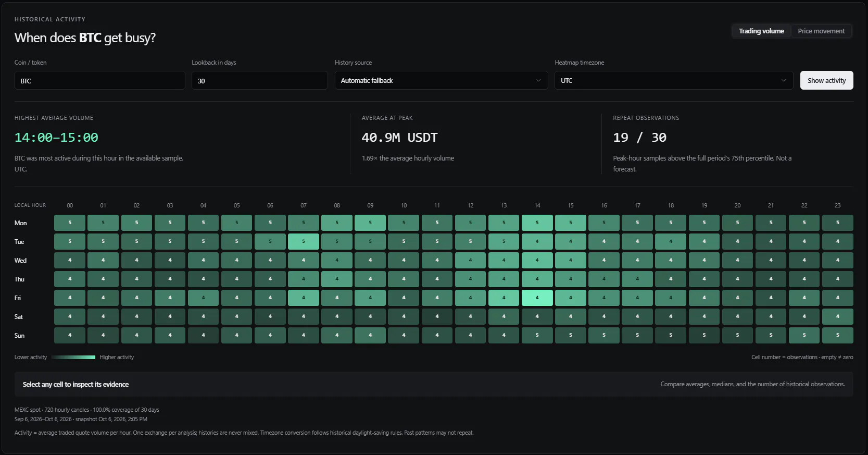Select the Monday 15:00 heatmap cell
The image size is (868, 455).
click(x=570, y=223)
